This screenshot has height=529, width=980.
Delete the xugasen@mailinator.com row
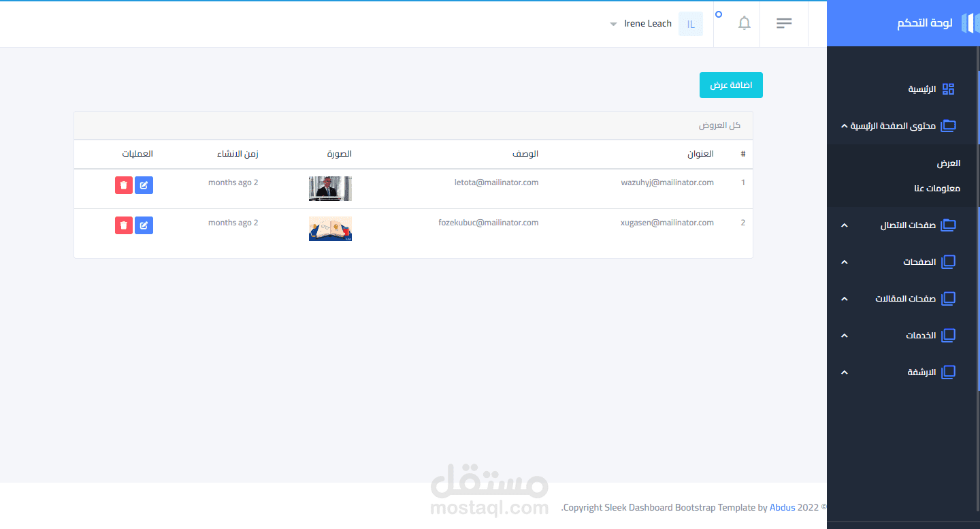[123, 225]
